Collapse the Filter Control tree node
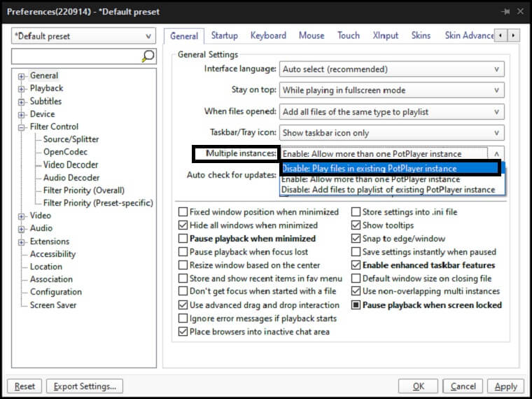 [21, 127]
